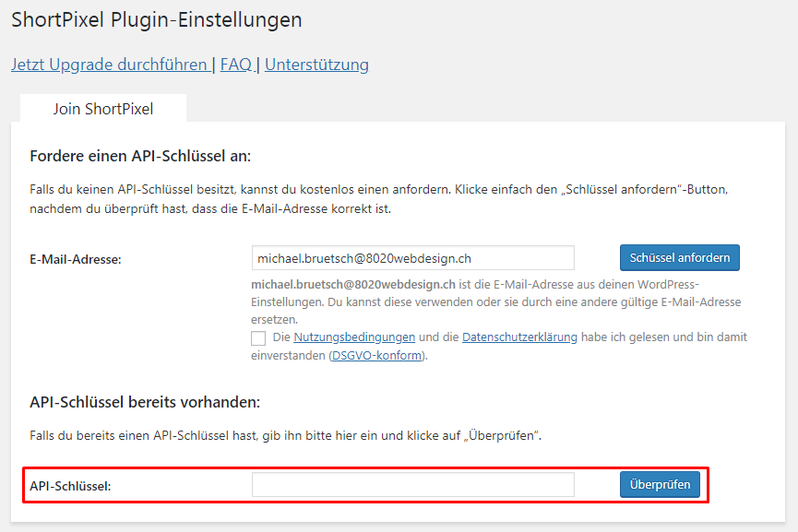Open the Nutzungsbedingungen link
798x532 pixels.
(354, 337)
